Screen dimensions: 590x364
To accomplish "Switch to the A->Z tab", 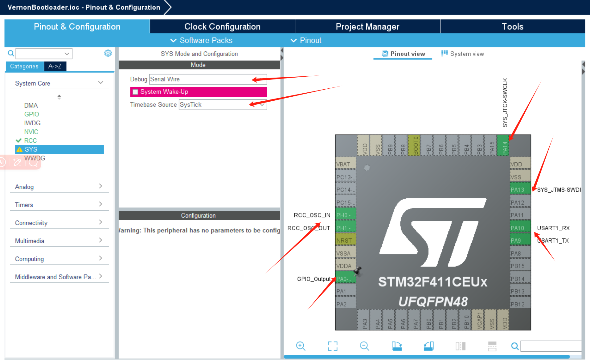I will click(55, 66).
